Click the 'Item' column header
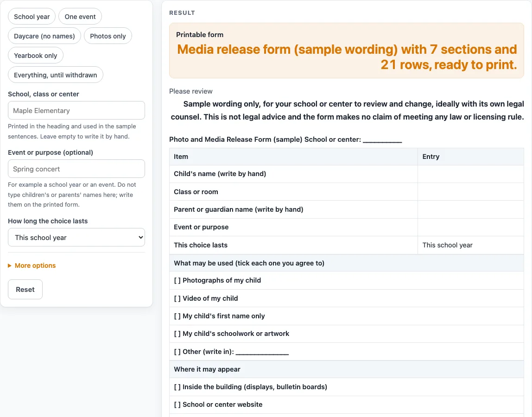 pos(293,157)
